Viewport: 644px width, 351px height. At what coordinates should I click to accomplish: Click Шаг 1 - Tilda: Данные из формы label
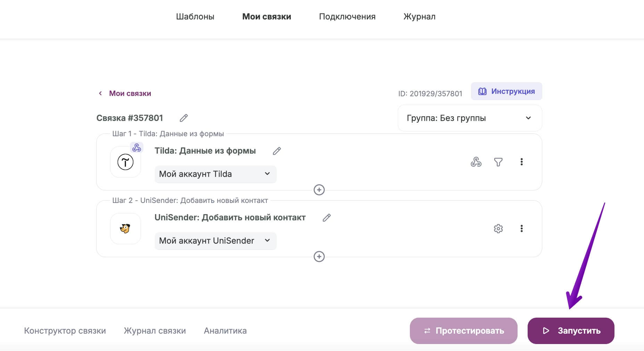(x=168, y=134)
